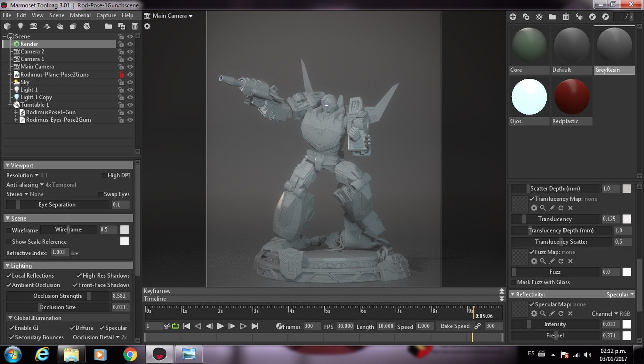Image resolution: width=644 pixels, height=364 pixels.
Task: Export material arrow-up-right icon
Action: (x=605, y=17)
